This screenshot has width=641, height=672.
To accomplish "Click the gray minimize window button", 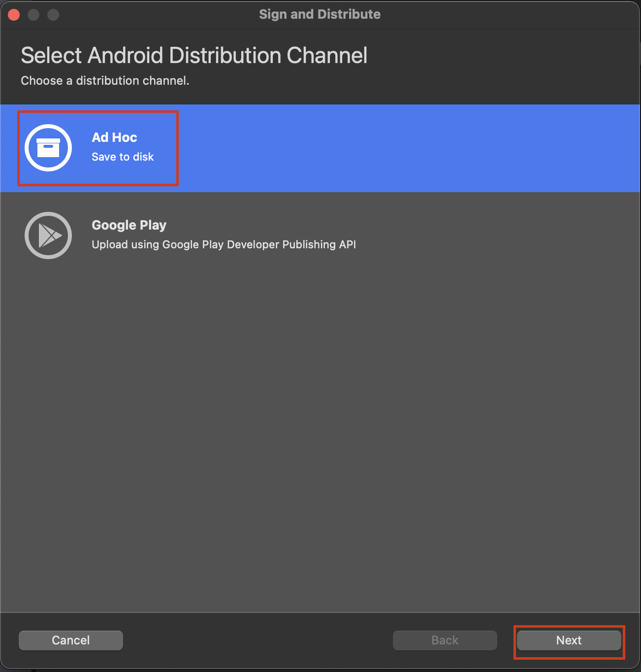I will (x=33, y=15).
